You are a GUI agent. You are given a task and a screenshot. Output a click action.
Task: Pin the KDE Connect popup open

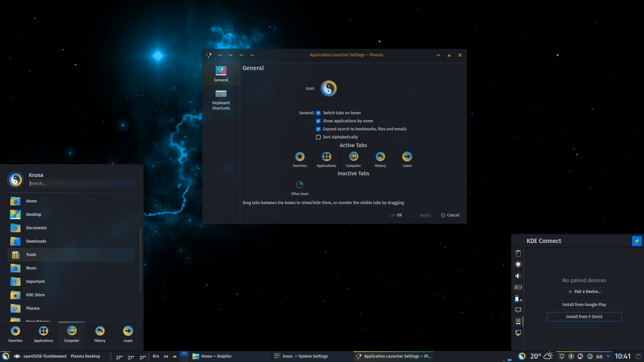(637, 241)
